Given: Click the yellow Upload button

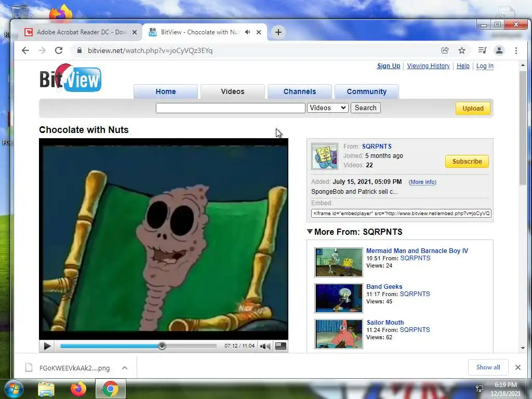Looking at the screenshot, I should (x=473, y=108).
